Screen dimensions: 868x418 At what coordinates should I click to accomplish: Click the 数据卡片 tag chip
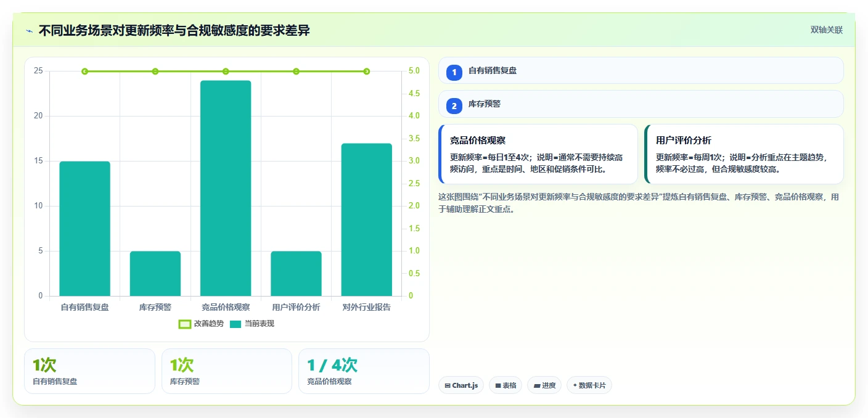[589, 385]
